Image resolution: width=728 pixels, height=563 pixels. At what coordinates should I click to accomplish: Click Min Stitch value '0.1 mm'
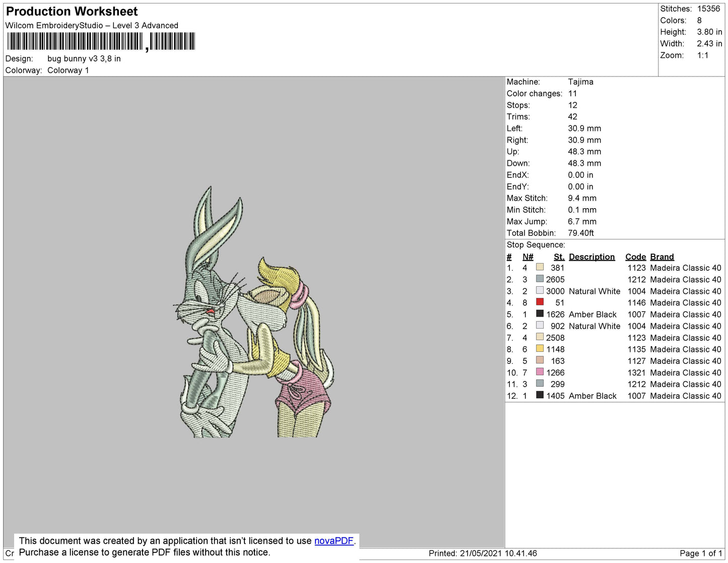click(x=582, y=210)
